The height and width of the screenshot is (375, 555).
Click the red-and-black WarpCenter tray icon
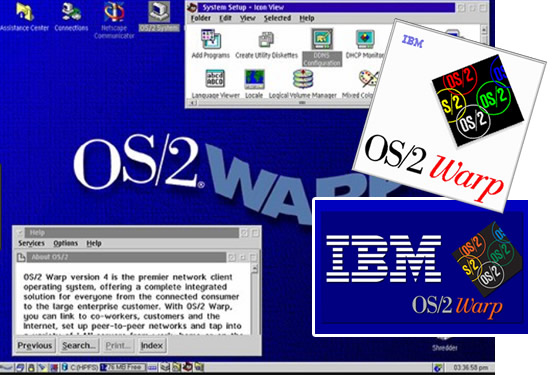coord(187,367)
